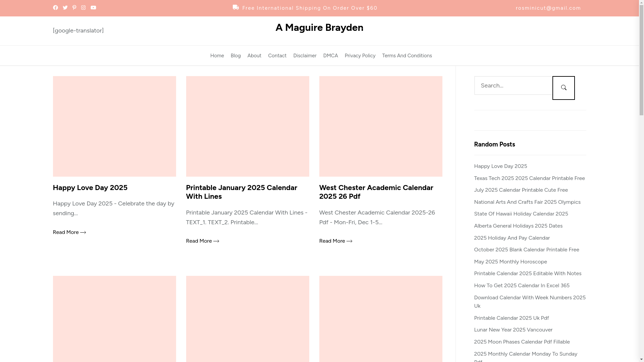The height and width of the screenshot is (362, 644).
Task: Open West Chester Academic Calendar 2025 26 Pdf title
Action: click(376, 192)
